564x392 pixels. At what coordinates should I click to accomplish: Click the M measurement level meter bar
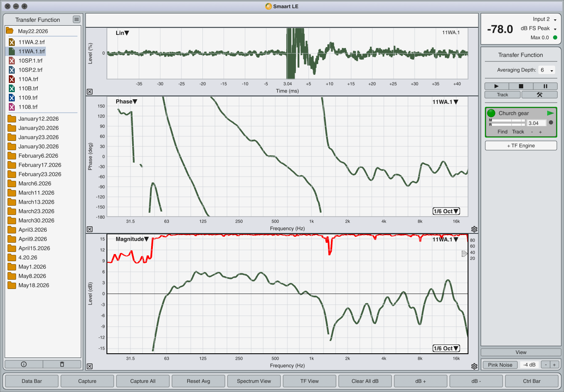[x=508, y=121]
